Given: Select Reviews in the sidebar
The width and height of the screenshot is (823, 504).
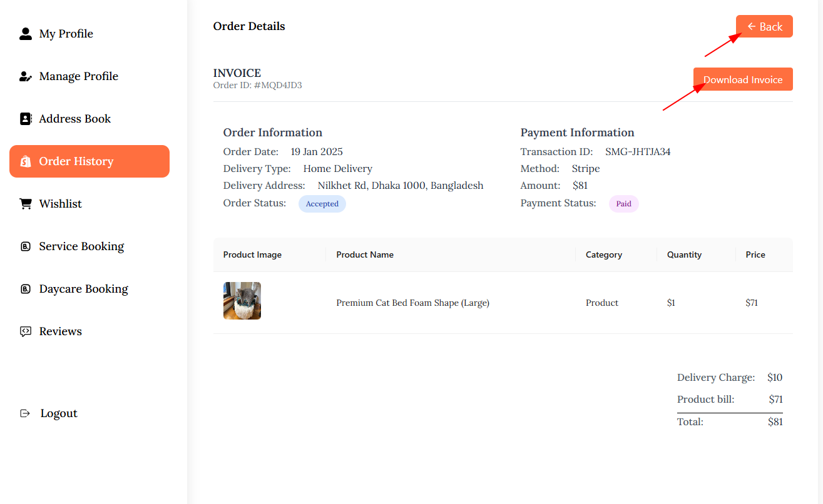Looking at the screenshot, I should click(x=60, y=331).
